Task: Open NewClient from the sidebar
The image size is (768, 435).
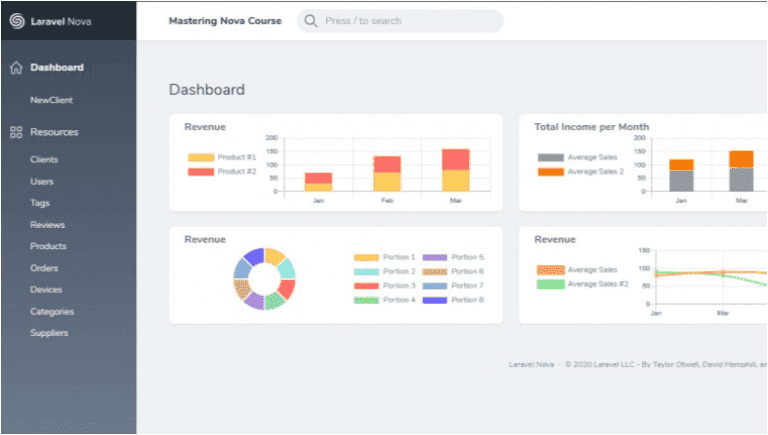Action: point(51,100)
